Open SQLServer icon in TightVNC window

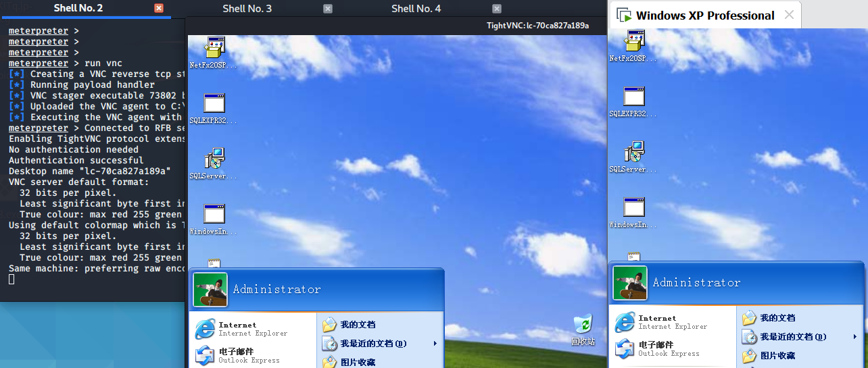pos(214,164)
